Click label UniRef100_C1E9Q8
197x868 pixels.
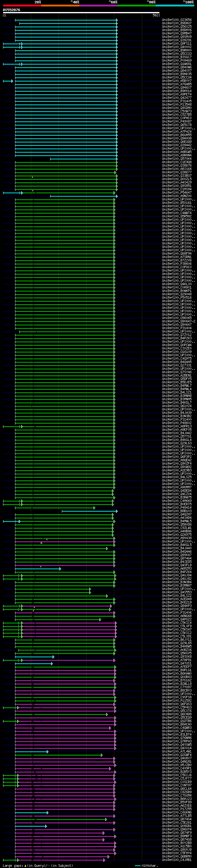click(x=177, y=162)
